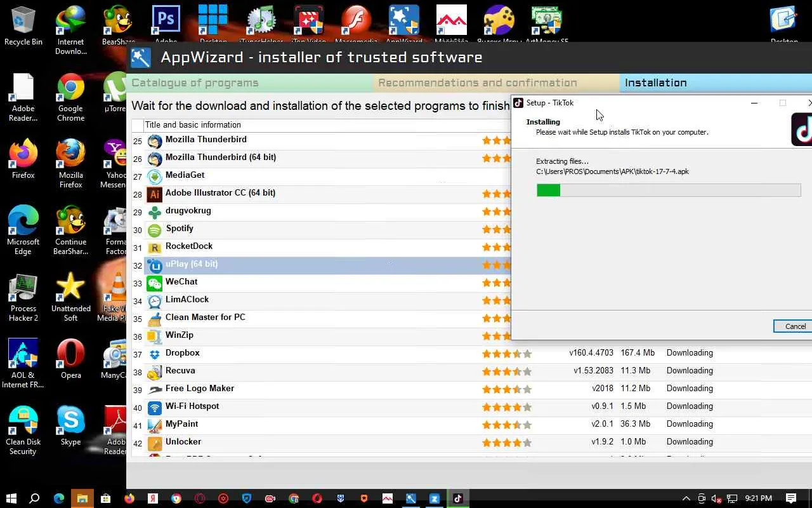Select the Free Logo Maker row
The image size is (812, 508).
(x=472, y=390)
